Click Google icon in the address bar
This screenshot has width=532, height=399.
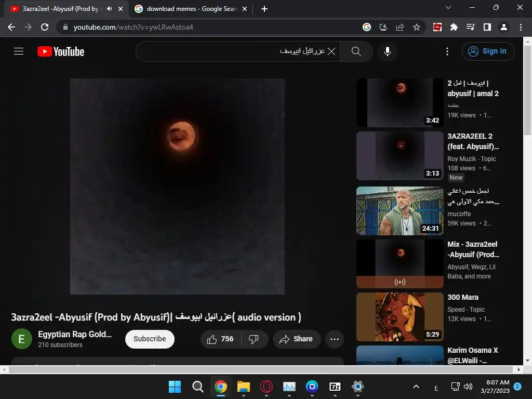click(366, 27)
